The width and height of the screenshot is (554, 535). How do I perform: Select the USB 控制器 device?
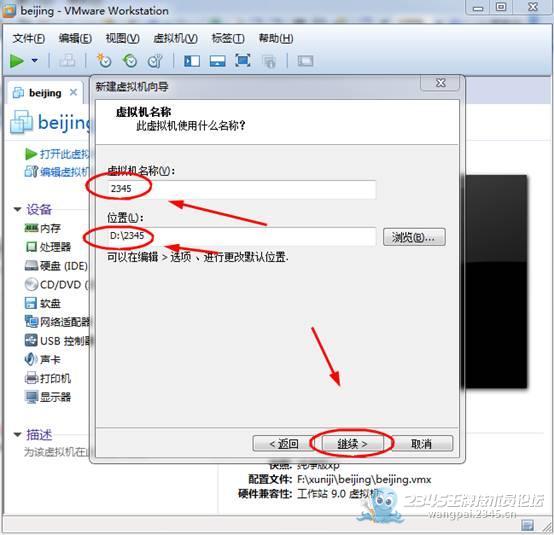click(58, 341)
